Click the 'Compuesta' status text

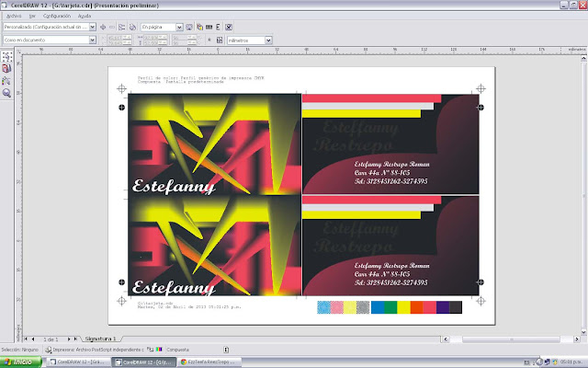click(x=177, y=350)
